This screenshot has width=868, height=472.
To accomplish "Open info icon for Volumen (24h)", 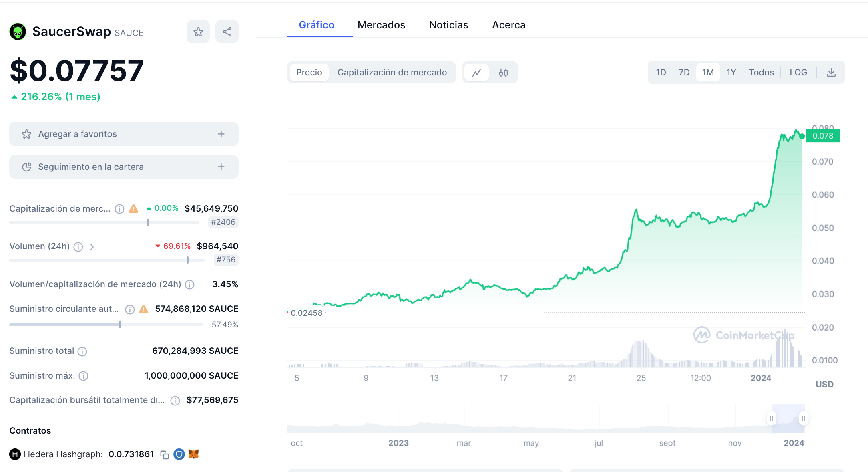I will [x=78, y=247].
